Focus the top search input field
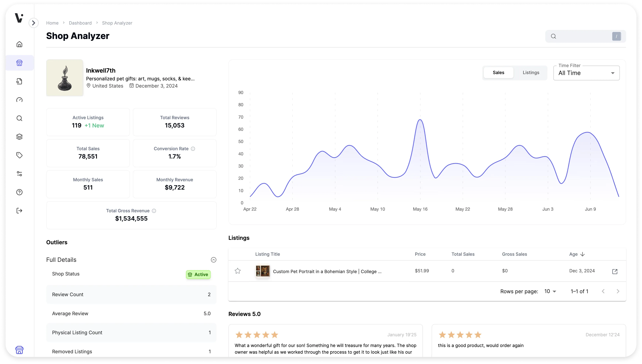Image resolution: width=642 pixels, height=364 pixels. [585, 36]
